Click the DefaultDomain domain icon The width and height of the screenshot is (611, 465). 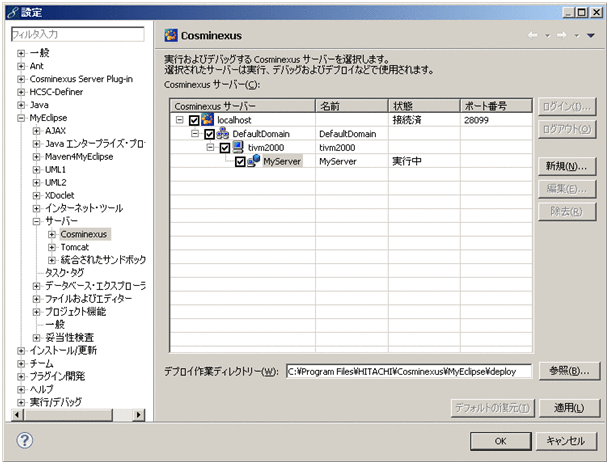223,134
